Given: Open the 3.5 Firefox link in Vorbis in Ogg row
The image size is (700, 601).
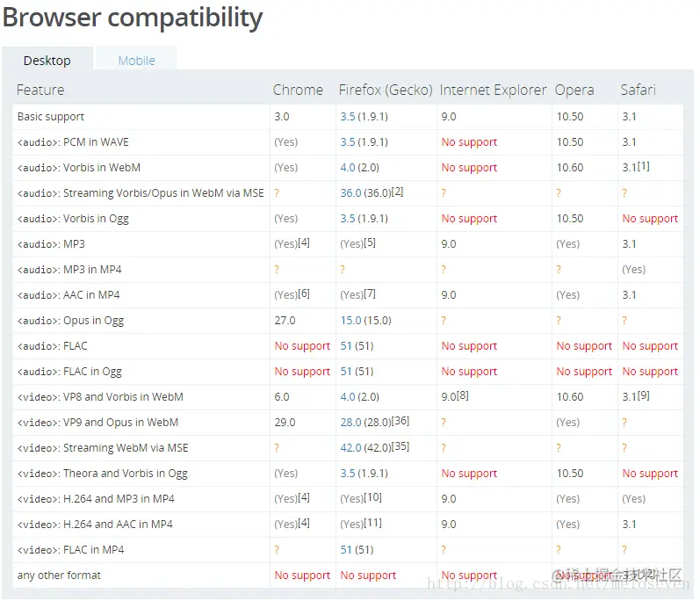Looking at the screenshot, I should click(347, 218).
